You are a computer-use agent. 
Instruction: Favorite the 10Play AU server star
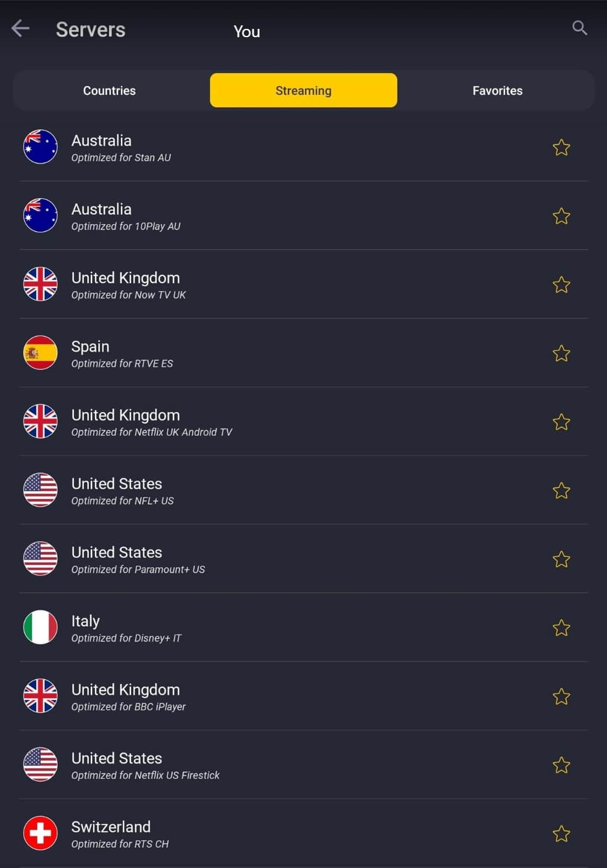[561, 216]
